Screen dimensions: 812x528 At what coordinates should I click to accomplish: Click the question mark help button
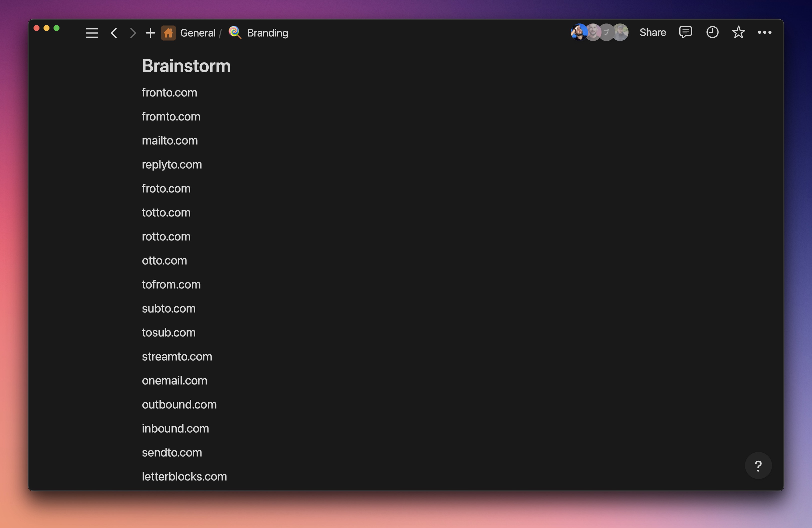[758, 465]
